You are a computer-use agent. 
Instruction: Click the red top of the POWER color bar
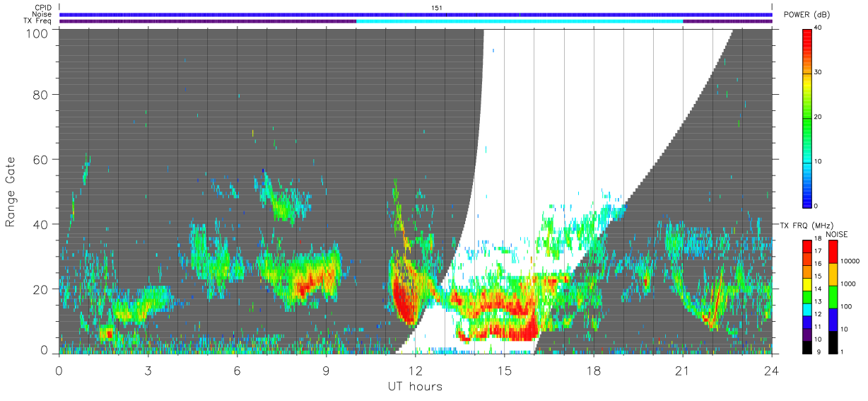[x=807, y=35]
